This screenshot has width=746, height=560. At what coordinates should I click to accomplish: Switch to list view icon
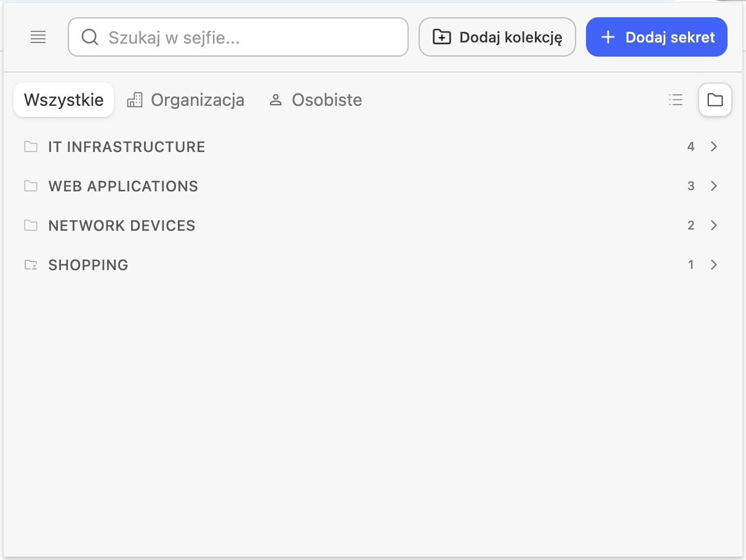tap(676, 100)
